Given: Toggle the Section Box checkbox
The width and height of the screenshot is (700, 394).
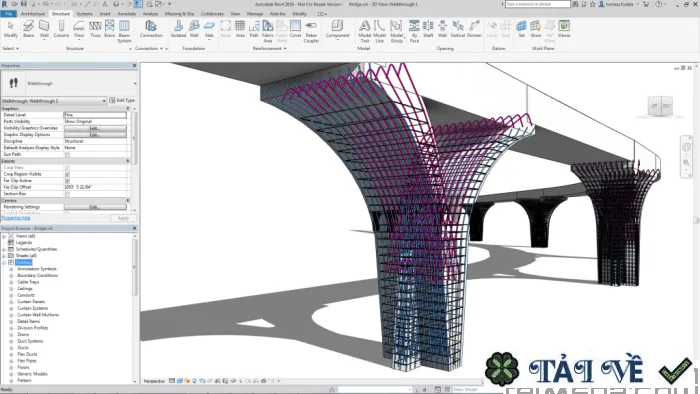Looking at the screenshot, I should coord(67,194).
